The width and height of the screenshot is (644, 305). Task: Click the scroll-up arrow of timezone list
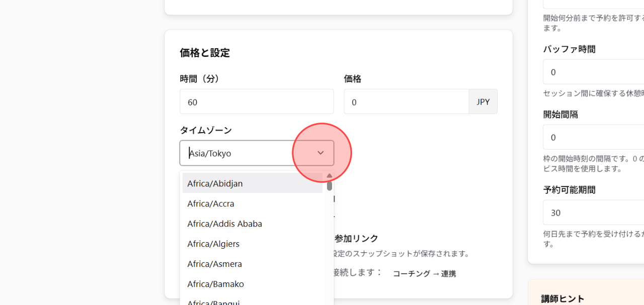click(x=329, y=176)
